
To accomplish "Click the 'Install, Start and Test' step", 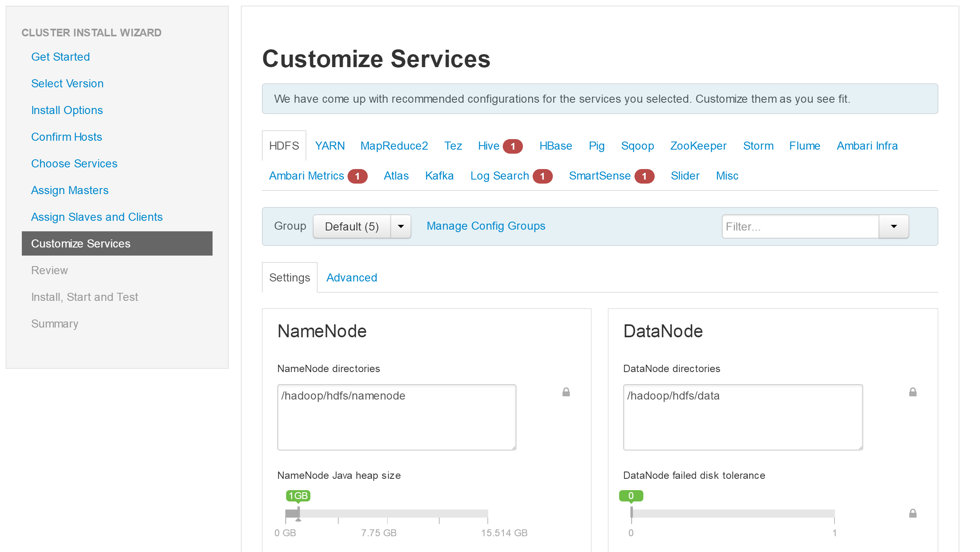I will (85, 297).
